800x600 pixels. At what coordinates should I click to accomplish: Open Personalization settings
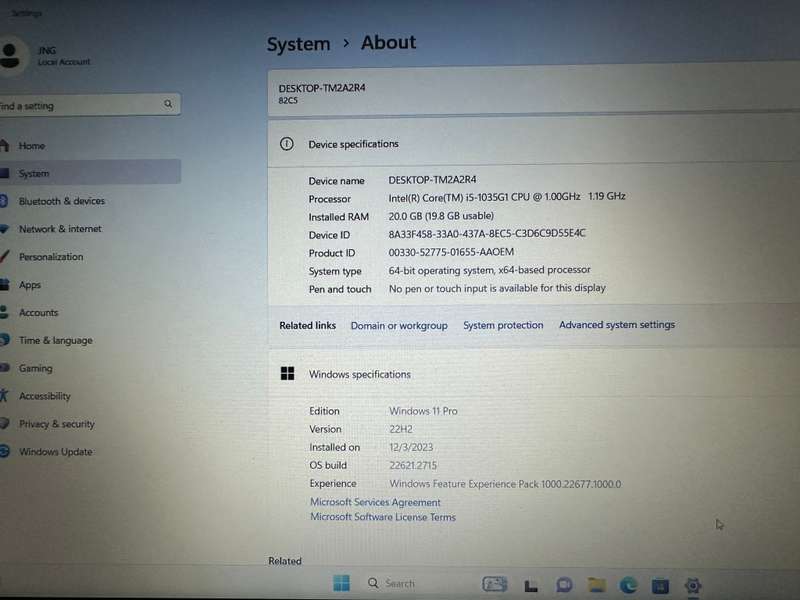point(90,257)
